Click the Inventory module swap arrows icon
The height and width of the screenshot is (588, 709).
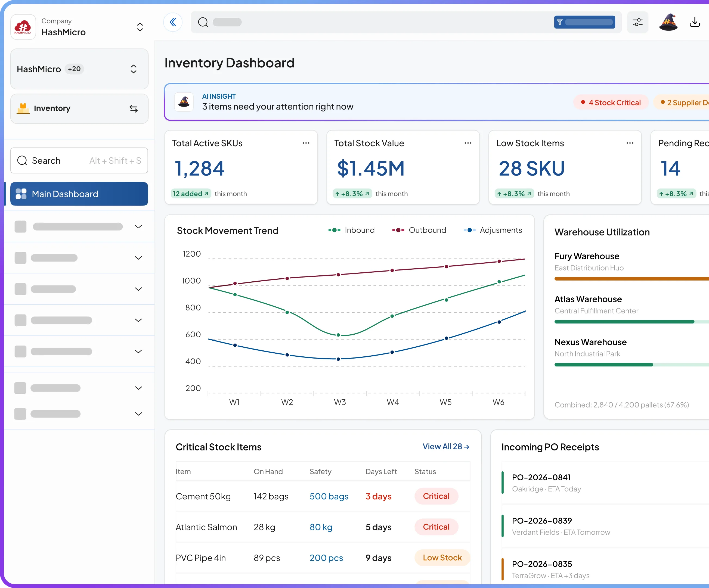click(133, 109)
